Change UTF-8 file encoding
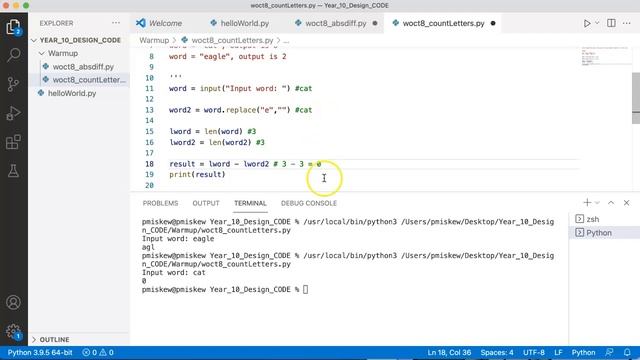 [533, 353]
